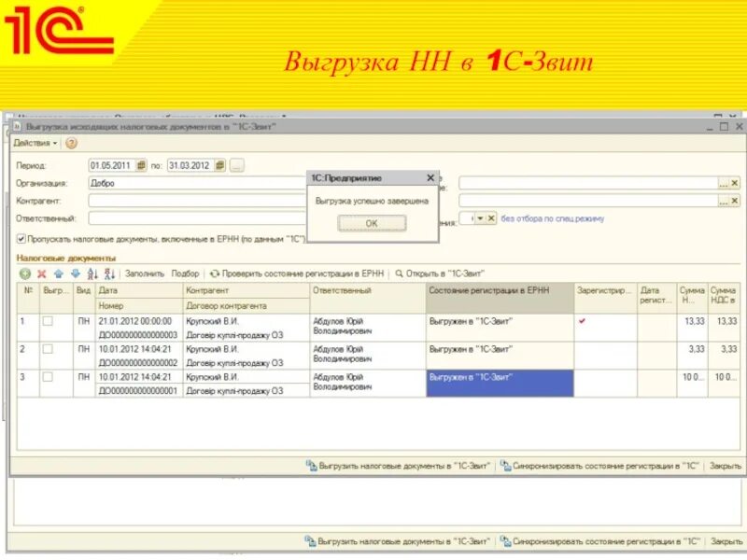
Task: Click Закрыть in the front window
Action: (x=726, y=466)
